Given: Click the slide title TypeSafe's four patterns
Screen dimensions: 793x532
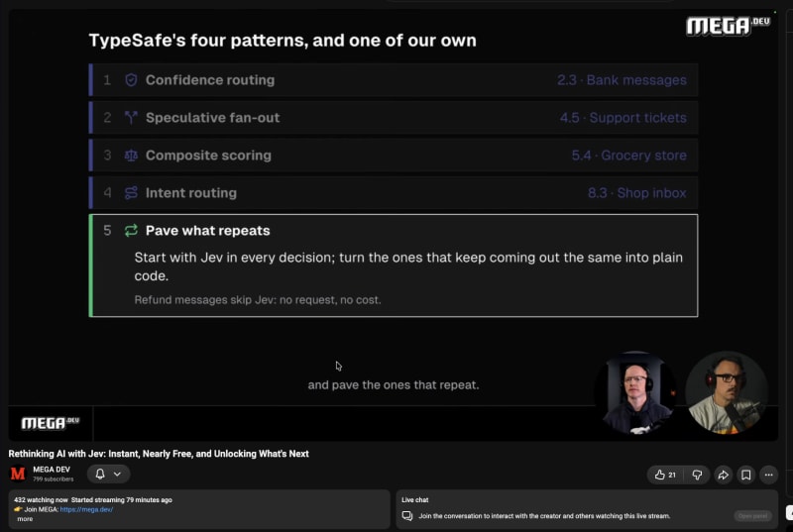Looking at the screenshot, I should click(283, 41).
